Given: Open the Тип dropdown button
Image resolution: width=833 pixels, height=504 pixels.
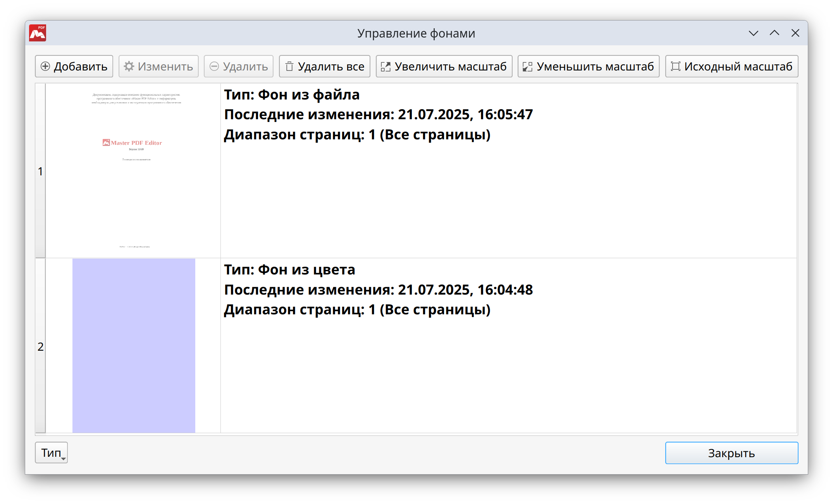Looking at the screenshot, I should click(52, 453).
